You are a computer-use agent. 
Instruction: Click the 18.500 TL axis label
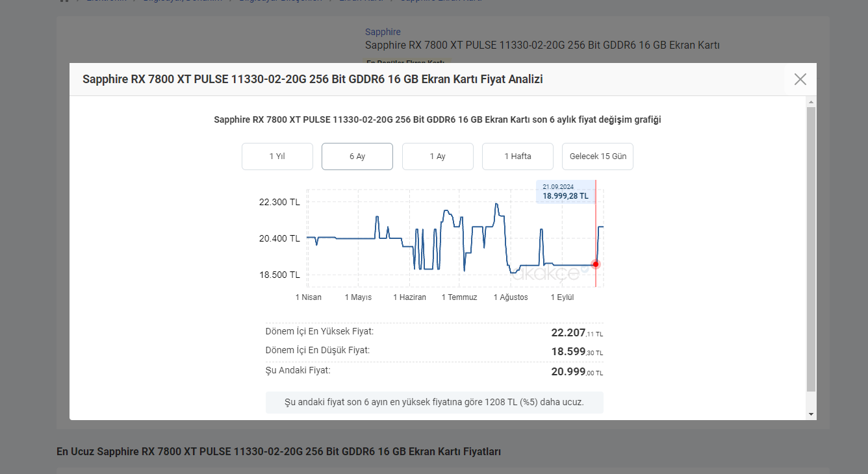279,275
